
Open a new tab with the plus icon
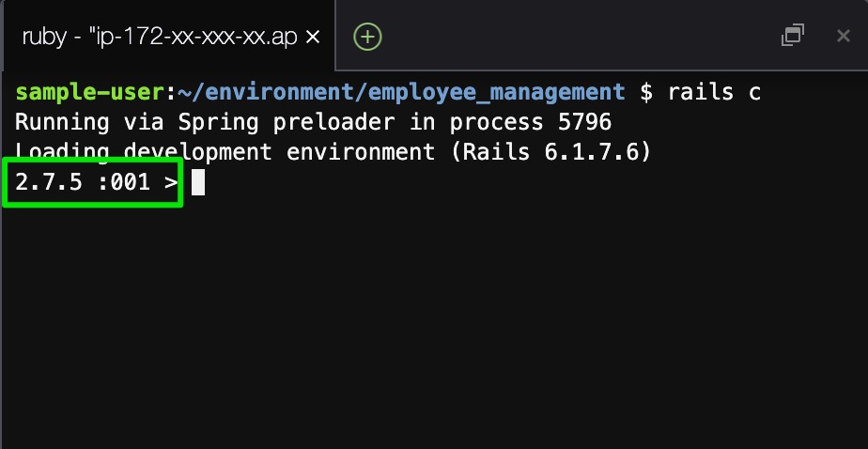367,37
